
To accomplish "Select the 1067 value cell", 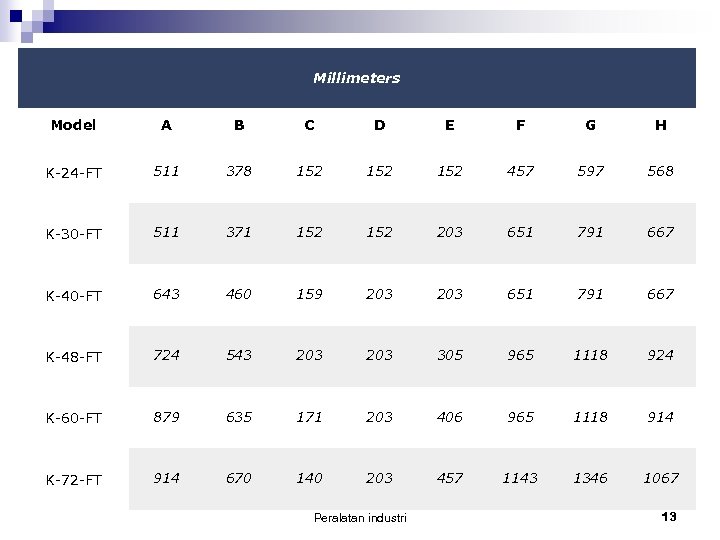I will click(x=660, y=478).
